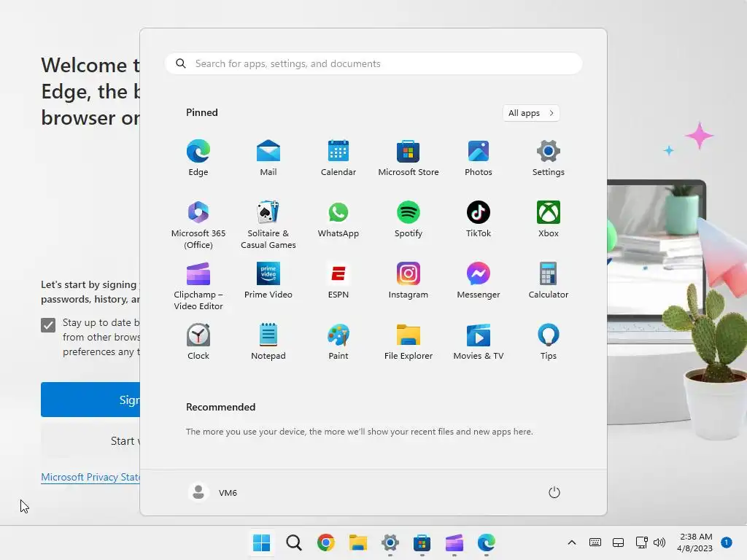747x560 pixels.
Task: Launch the Mail app
Action: 268,158
